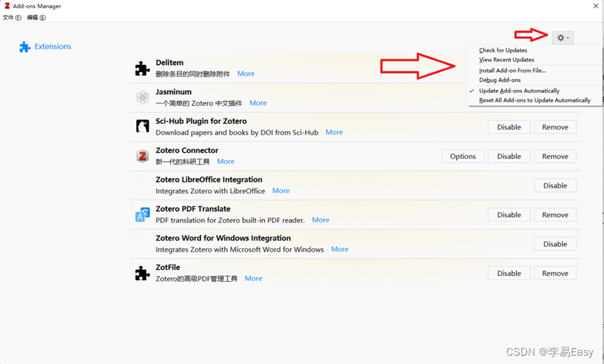Click More link for Jasminum
The width and height of the screenshot is (604, 364).
coord(258,103)
